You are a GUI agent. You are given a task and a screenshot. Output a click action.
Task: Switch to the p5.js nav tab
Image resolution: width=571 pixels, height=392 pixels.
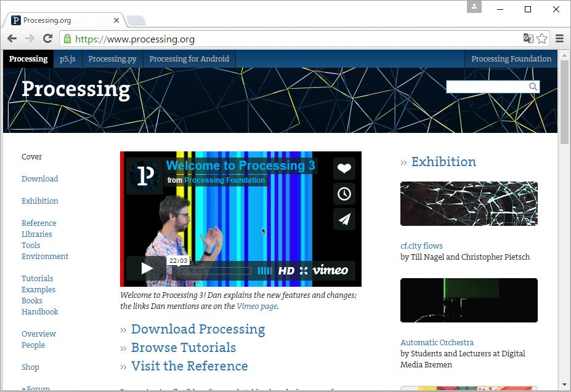68,58
